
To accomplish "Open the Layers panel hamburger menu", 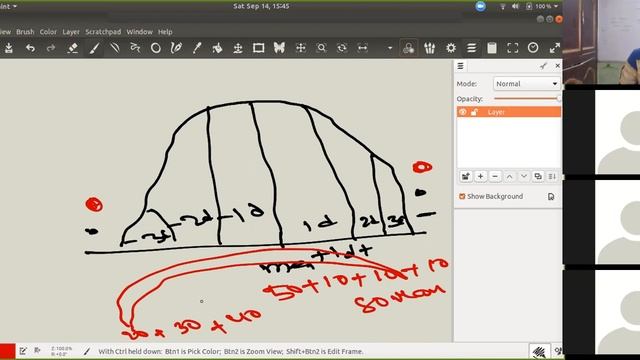I will [x=460, y=66].
